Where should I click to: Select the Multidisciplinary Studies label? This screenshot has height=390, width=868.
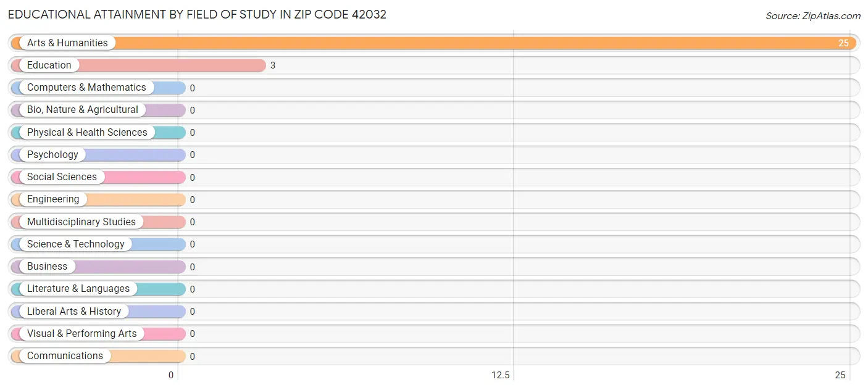coord(81,222)
